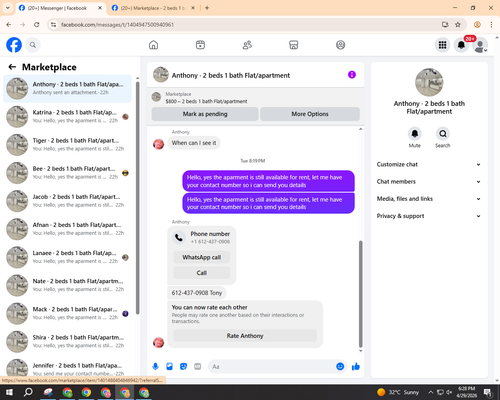
Task: Open Afnan conversation in list
Action: tap(67, 229)
